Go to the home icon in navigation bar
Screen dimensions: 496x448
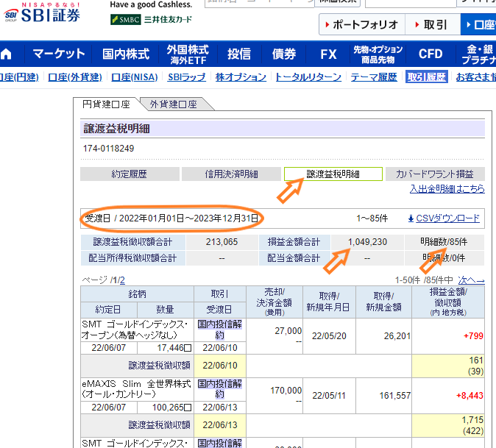click(6, 54)
